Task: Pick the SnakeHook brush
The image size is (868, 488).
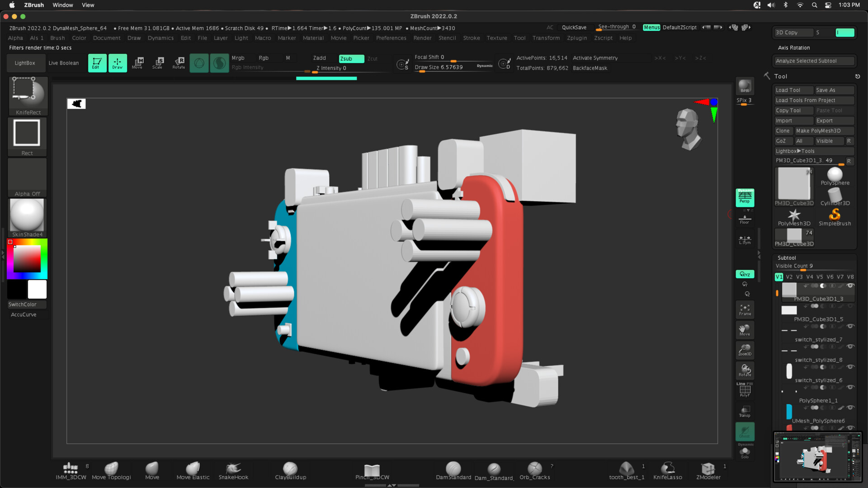Action: tap(233, 470)
